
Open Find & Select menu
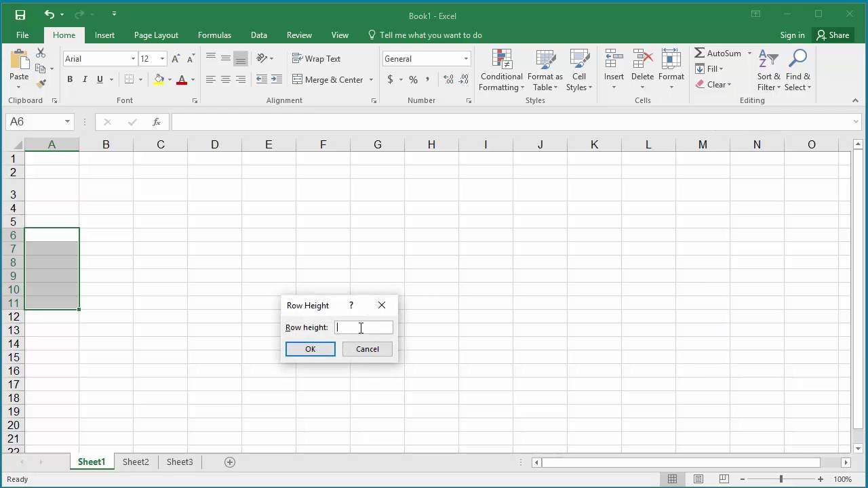(x=798, y=70)
